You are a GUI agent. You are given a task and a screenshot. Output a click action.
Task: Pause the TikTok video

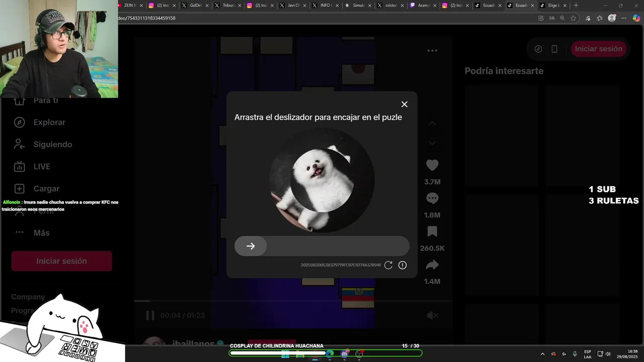(x=150, y=315)
